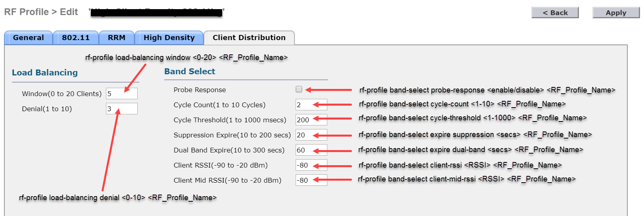Click the Suppression Expire field
This screenshot has width=644, height=216.
pos(311,135)
